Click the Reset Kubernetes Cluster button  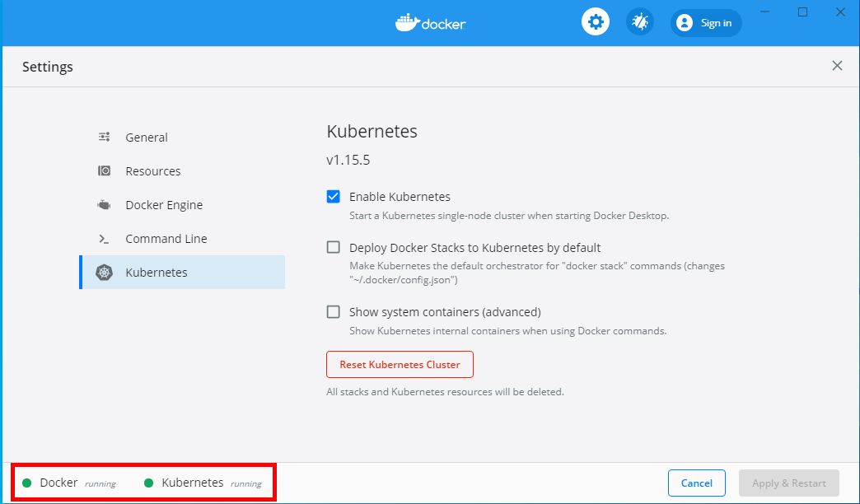tap(400, 364)
